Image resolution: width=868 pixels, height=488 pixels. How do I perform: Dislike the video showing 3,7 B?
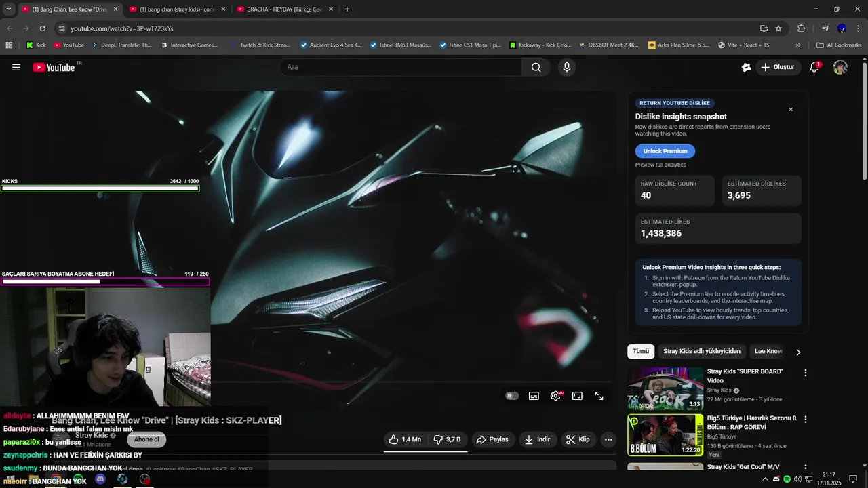click(x=448, y=439)
